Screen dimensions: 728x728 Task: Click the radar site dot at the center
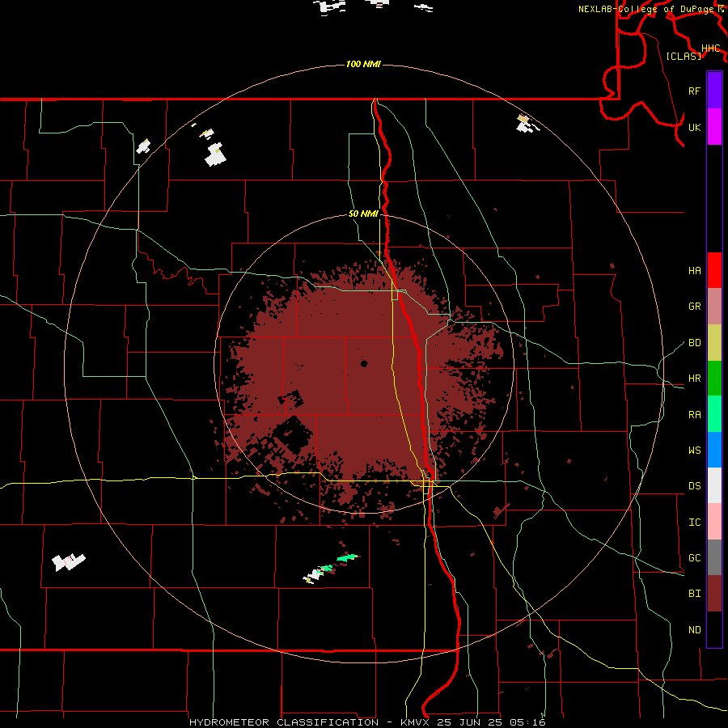pos(364,363)
